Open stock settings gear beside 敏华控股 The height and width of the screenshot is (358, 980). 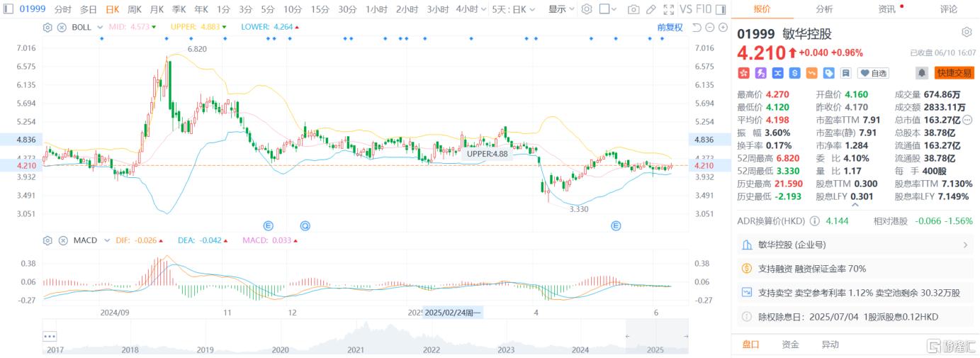[967, 33]
